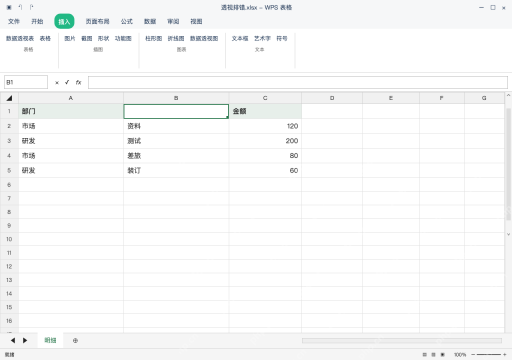Switch to the 公式 ribbon tab
Viewport: 512px width, 360px height.
pyautogui.click(x=127, y=21)
